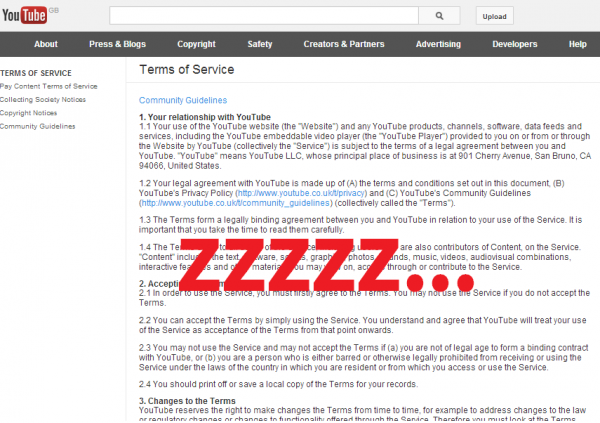The height and width of the screenshot is (423, 600).
Task: Open Community Guidelines in sidebar
Action: (38, 126)
